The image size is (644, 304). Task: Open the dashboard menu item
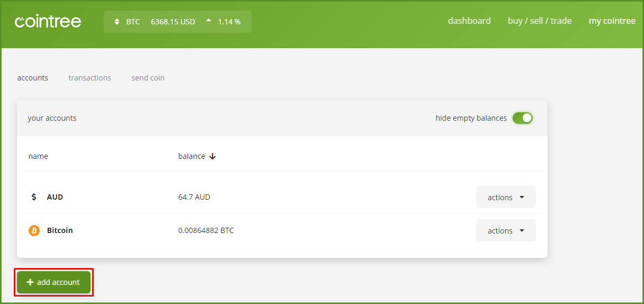469,21
